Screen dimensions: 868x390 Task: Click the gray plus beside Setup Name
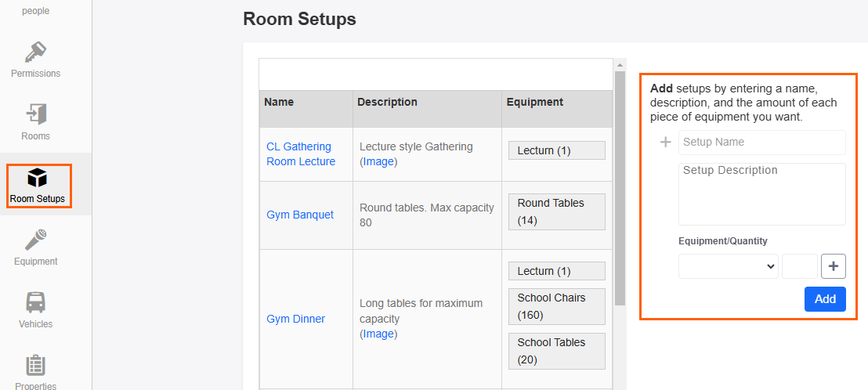click(666, 143)
